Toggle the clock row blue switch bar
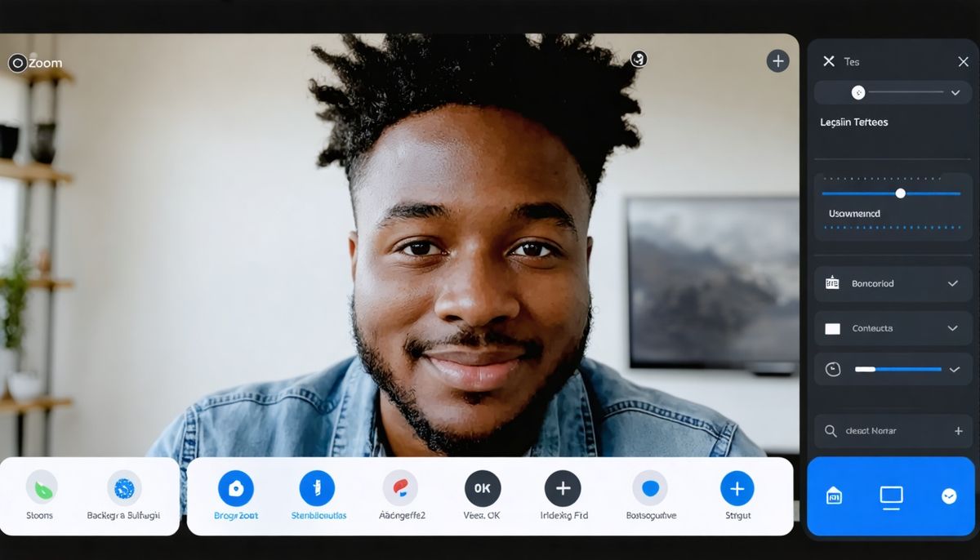 tap(898, 369)
